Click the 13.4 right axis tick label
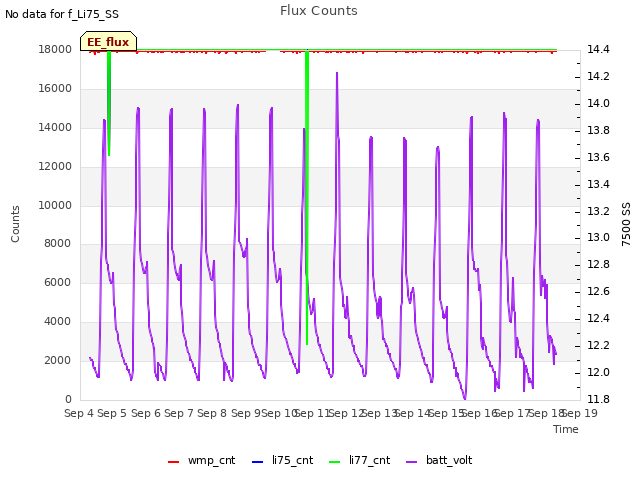640x480 pixels. pyautogui.click(x=598, y=184)
